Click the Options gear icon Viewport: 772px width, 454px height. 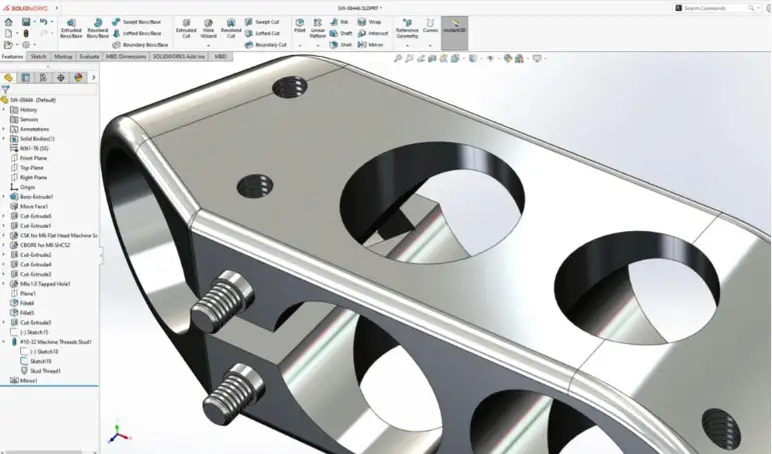click(x=26, y=45)
